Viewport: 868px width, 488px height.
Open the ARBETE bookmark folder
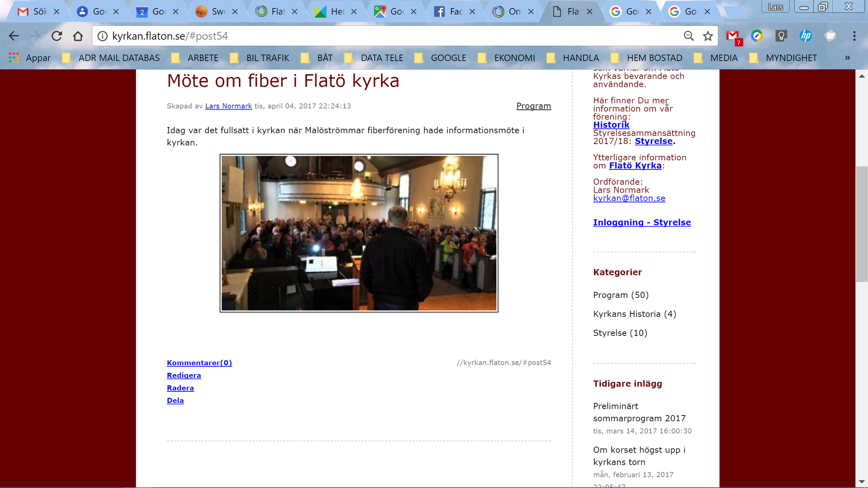[195, 58]
